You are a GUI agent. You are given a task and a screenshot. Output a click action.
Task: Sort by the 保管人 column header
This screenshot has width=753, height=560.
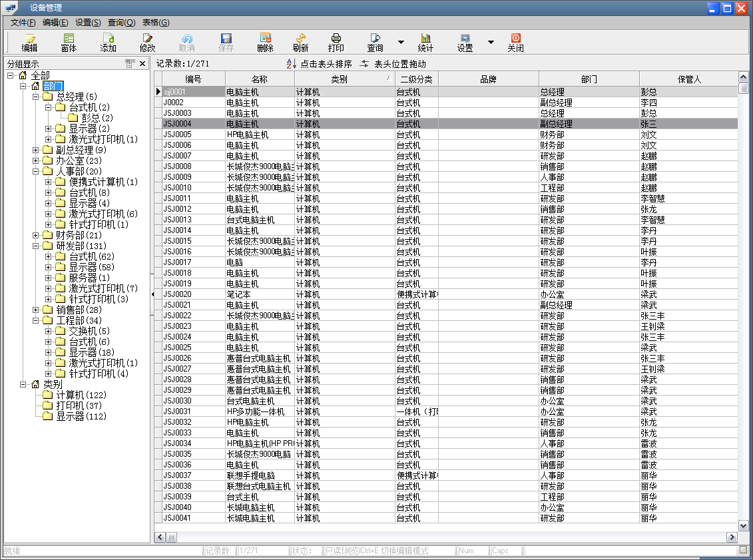click(x=689, y=79)
